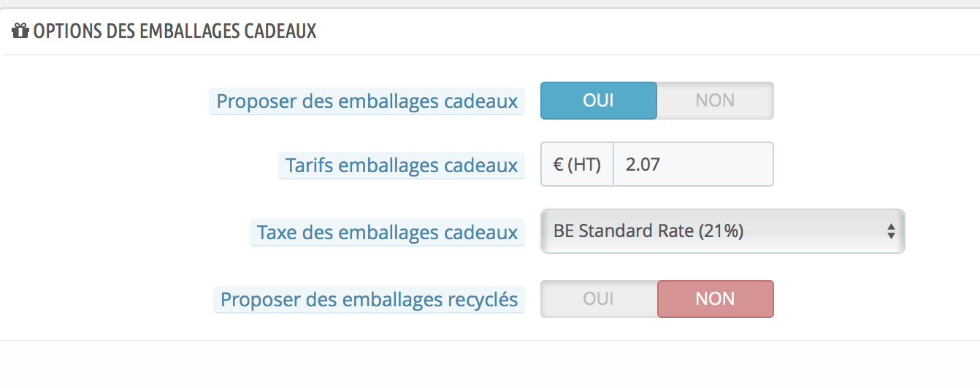The image size is (980, 388).
Task: Click the up-down arrows on tax select
Action: click(x=891, y=231)
